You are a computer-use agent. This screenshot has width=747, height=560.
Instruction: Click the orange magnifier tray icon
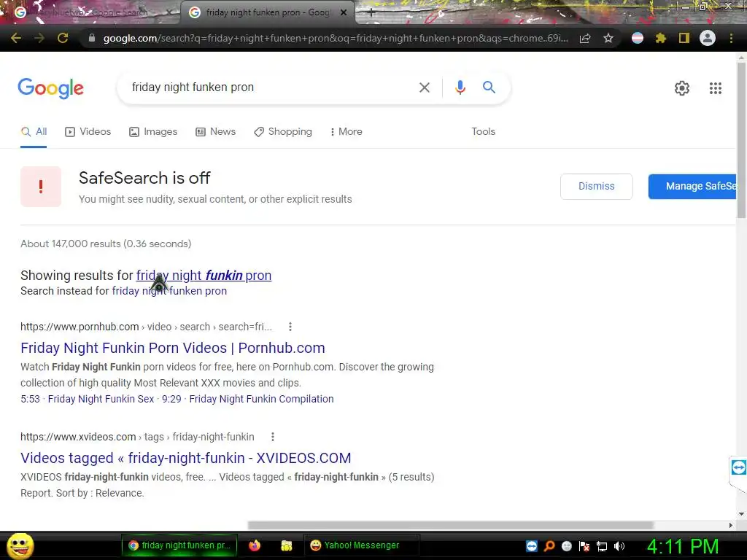coord(549,546)
